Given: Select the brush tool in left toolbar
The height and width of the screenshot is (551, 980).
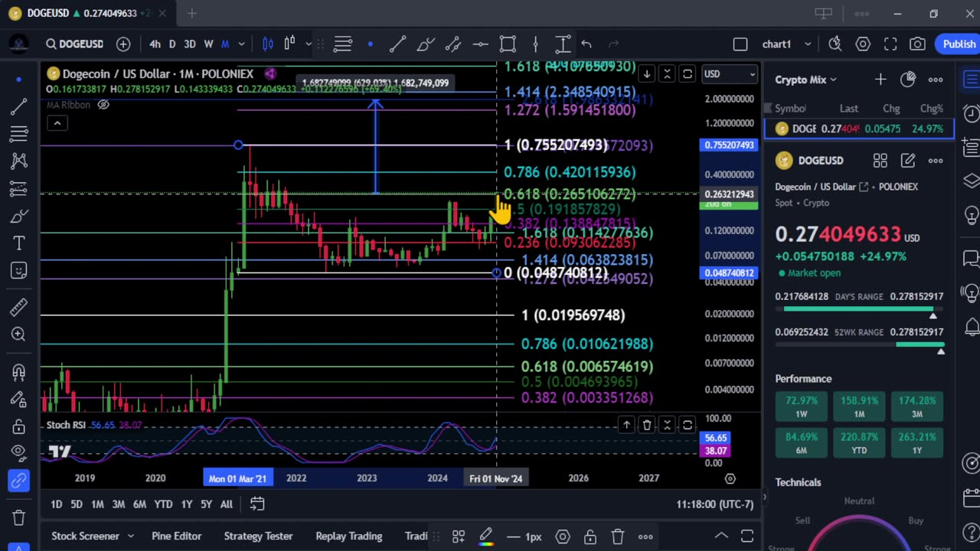Looking at the screenshot, I should point(18,217).
